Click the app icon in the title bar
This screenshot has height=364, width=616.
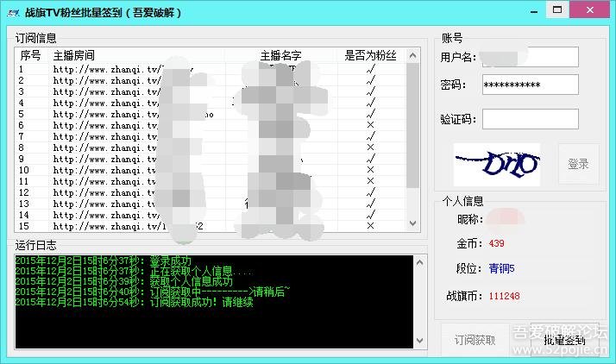click(13, 13)
